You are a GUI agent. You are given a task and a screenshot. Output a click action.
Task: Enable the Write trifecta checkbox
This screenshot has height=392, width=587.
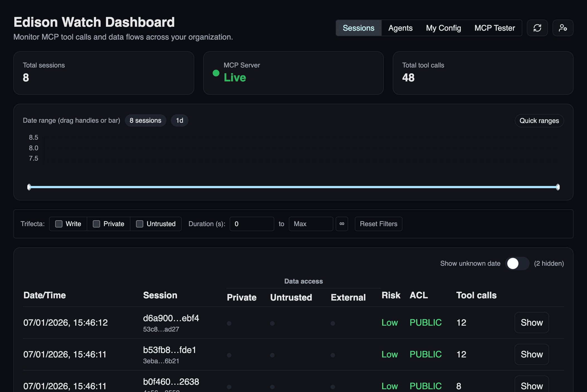pos(59,224)
